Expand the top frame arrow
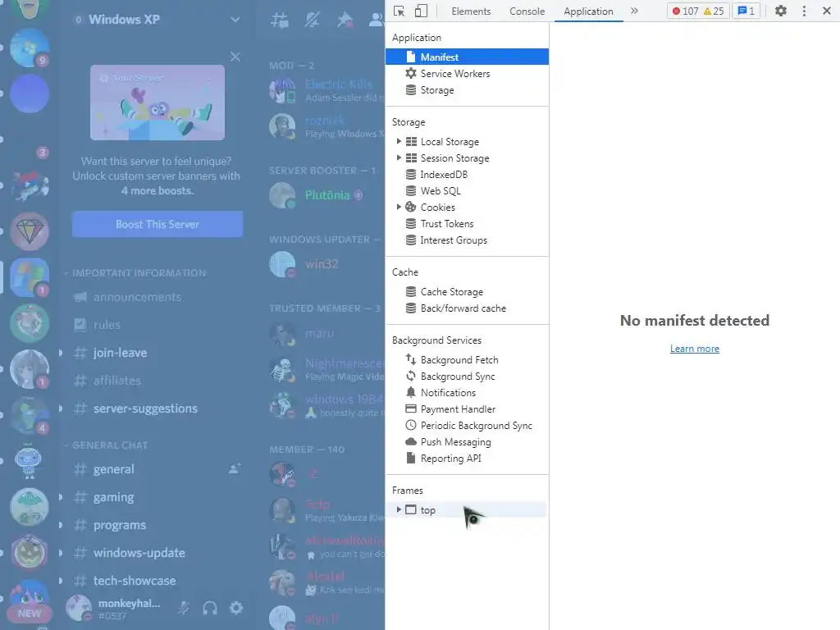The width and height of the screenshot is (840, 630). click(x=399, y=510)
